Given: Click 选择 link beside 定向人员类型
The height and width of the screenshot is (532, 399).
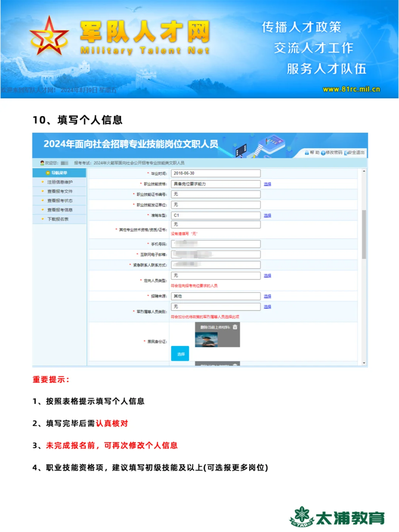Looking at the screenshot, I should tap(267, 276).
